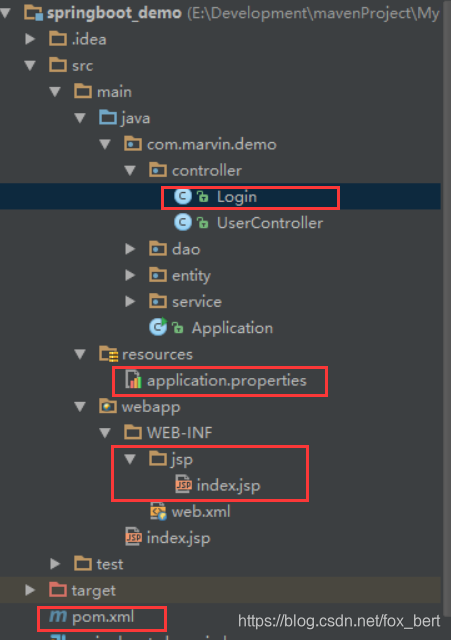The image size is (451, 640).
Task: Select the Application class name
Action: [232, 329]
